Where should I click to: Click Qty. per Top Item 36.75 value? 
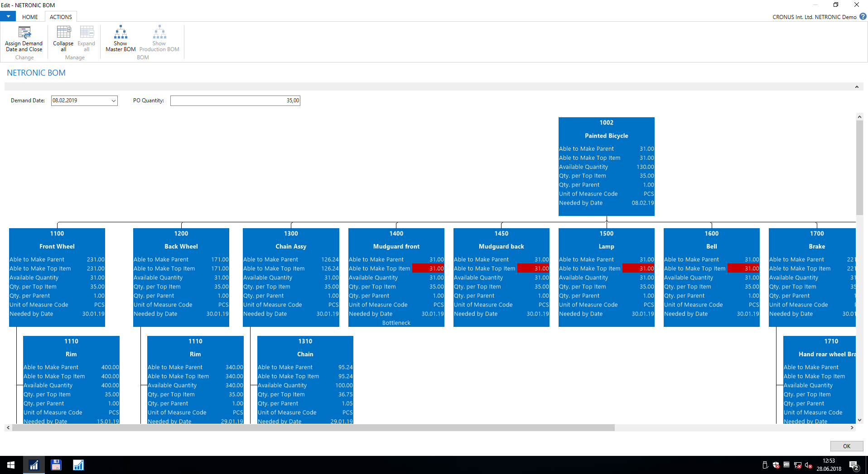click(x=345, y=394)
